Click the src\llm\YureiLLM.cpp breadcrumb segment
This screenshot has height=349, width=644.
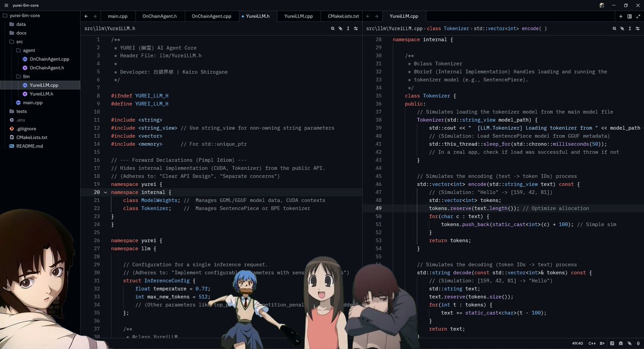(393, 28)
